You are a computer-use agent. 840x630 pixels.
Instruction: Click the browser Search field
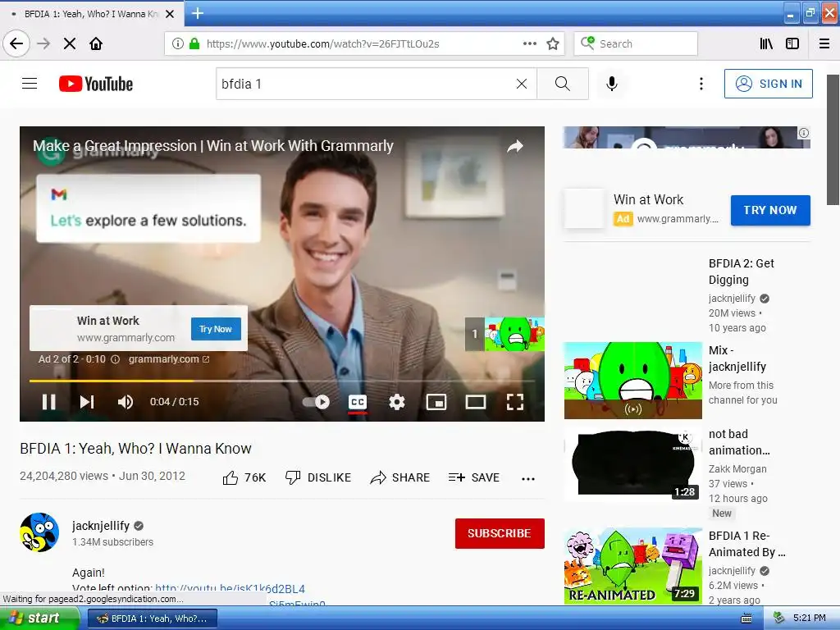click(636, 43)
